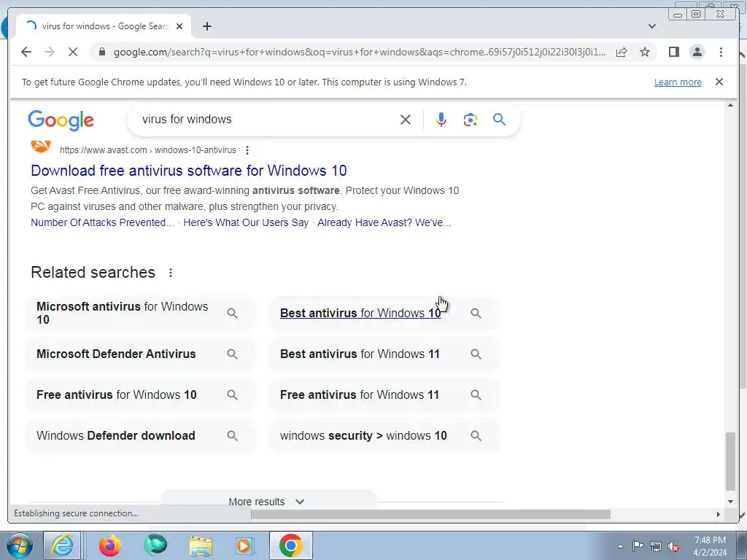This screenshot has width=747, height=560.
Task: Search Best antivirus for Windows 10
Action: [x=384, y=313]
